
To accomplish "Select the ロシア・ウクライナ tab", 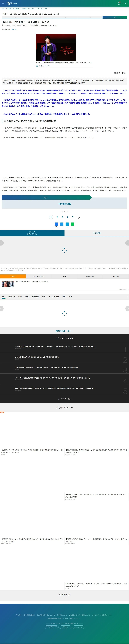I will click(39, 276).
